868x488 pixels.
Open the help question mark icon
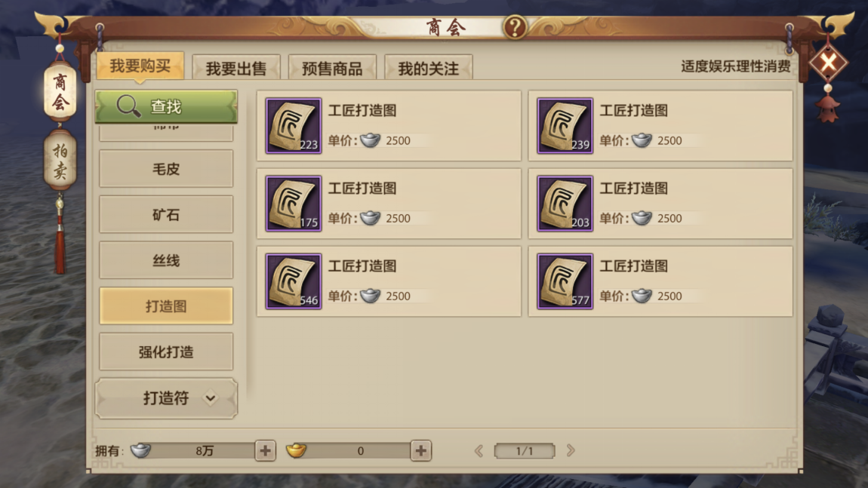(x=514, y=26)
